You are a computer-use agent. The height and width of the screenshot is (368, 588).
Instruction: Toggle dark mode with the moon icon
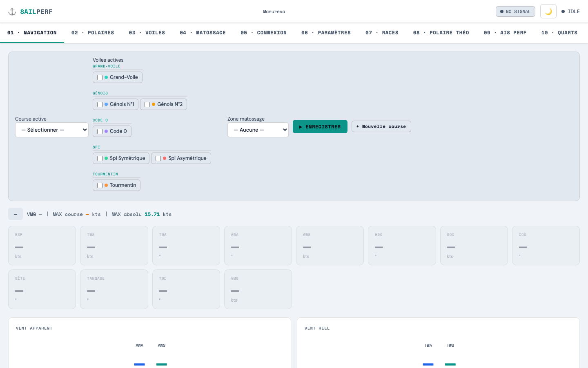(548, 11)
